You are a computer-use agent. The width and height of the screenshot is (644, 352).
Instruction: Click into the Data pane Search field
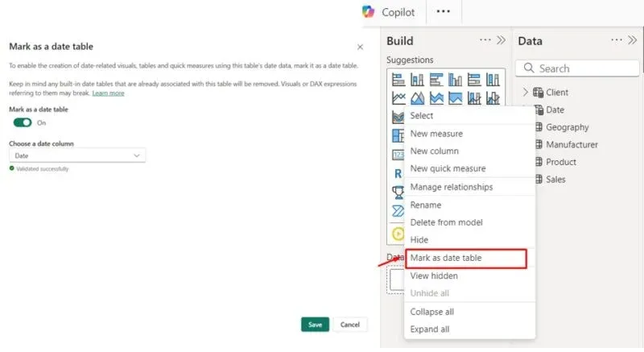coord(577,68)
